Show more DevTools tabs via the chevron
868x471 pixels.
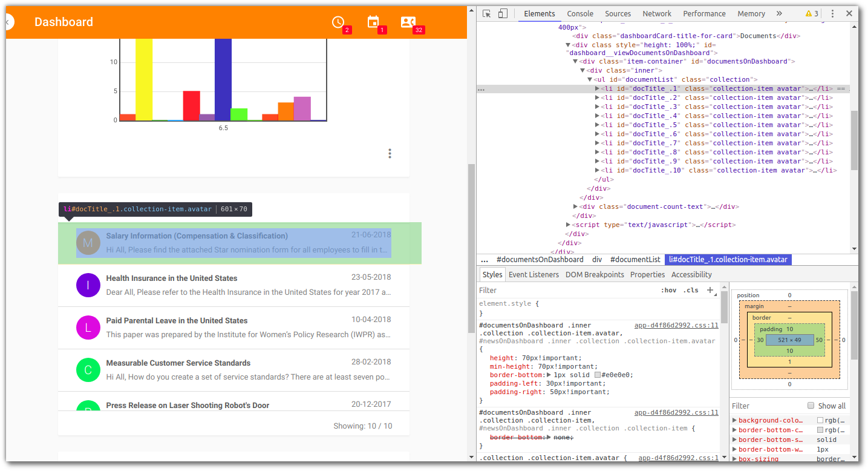click(779, 13)
